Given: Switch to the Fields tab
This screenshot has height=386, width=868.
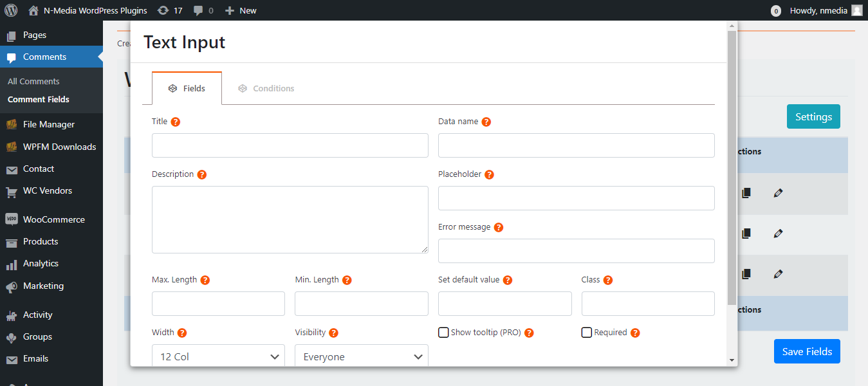Looking at the screenshot, I should [187, 88].
